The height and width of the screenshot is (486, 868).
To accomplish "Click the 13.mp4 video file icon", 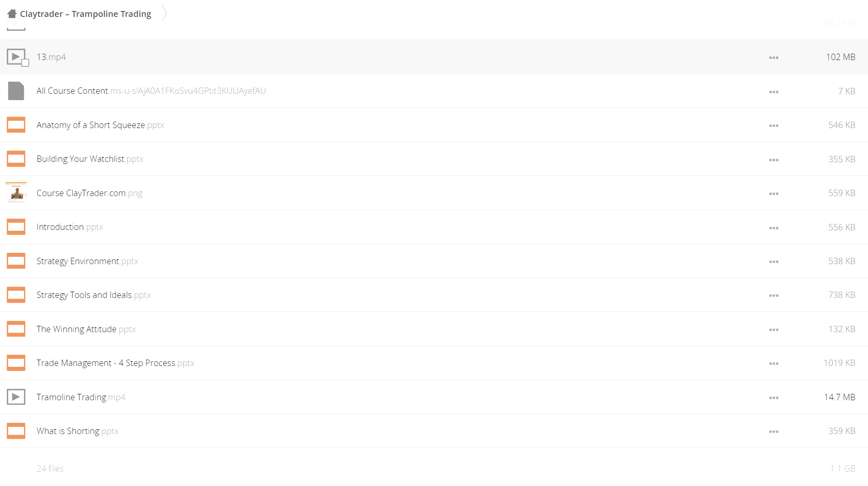I will tap(16, 57).
